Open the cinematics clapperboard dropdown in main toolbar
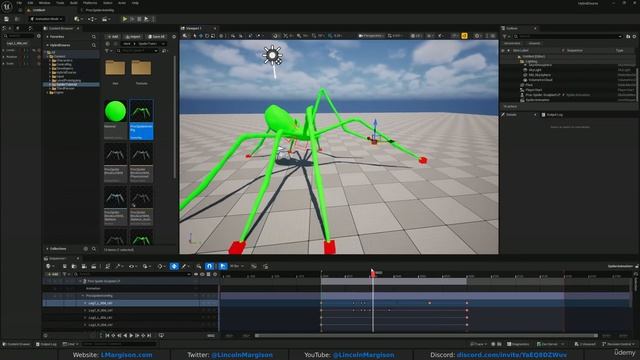This screenshot has height=360, width=640. click(x=105, y=19)
